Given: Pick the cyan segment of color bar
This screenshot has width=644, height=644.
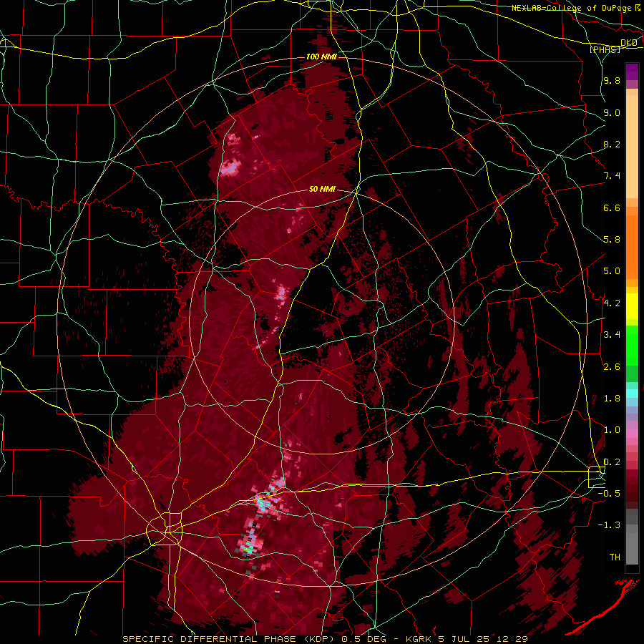Looking at the screenshot, I should (x=632, y=394).
